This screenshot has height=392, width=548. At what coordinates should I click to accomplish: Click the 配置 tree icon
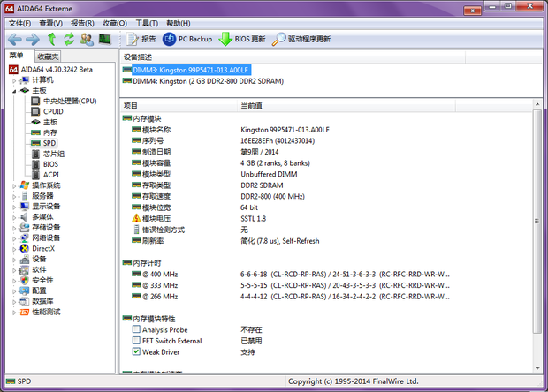pos(25,290)
